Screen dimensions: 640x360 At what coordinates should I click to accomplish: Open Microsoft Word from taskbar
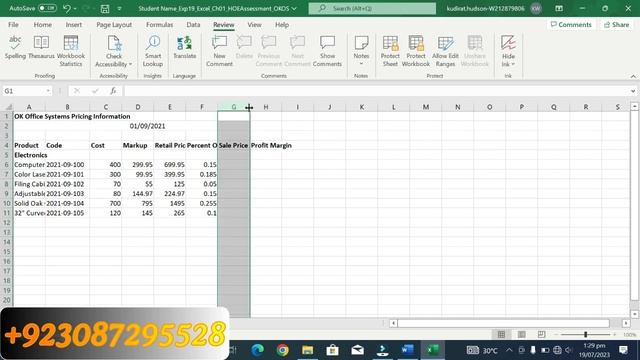click(407, 350)
